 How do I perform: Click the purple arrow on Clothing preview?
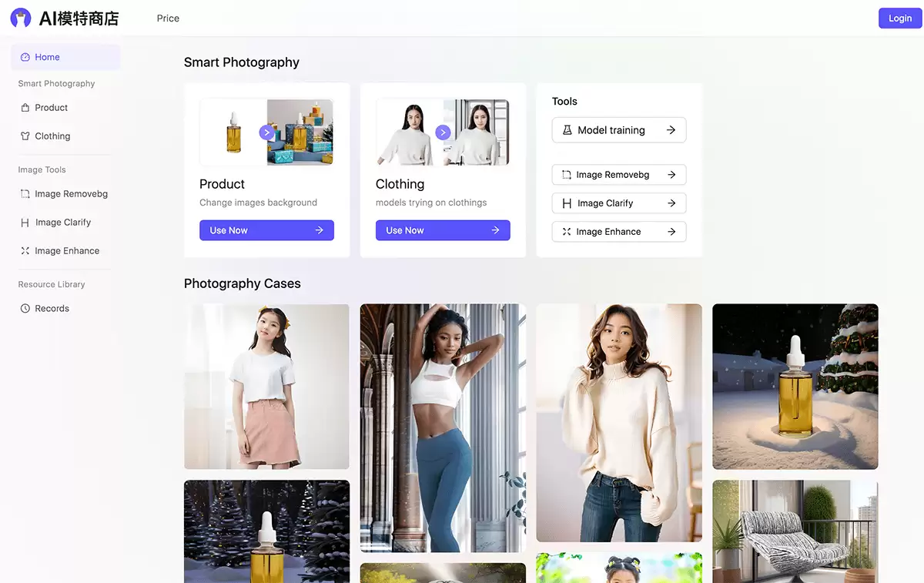pos(443,132)
